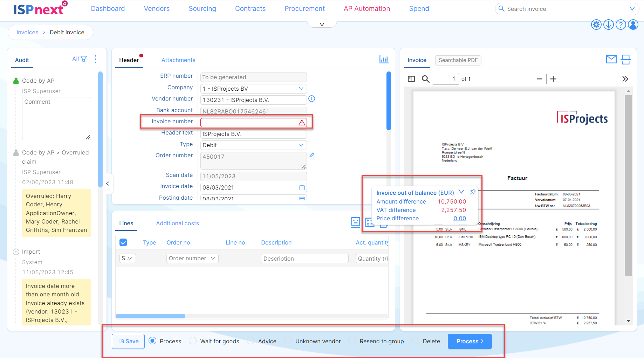Click the neutral face icon in Lines toolbar

356,222
